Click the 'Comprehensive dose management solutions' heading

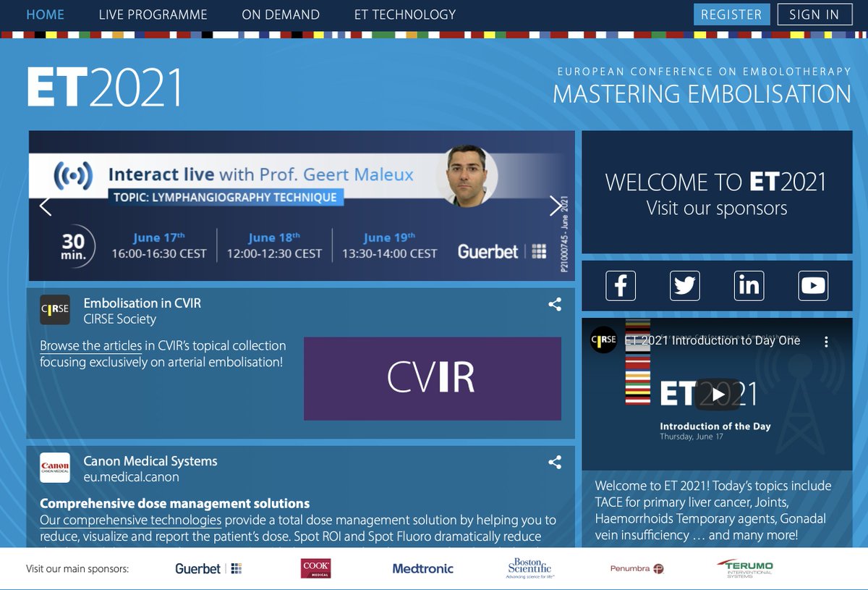coord(174,503)
